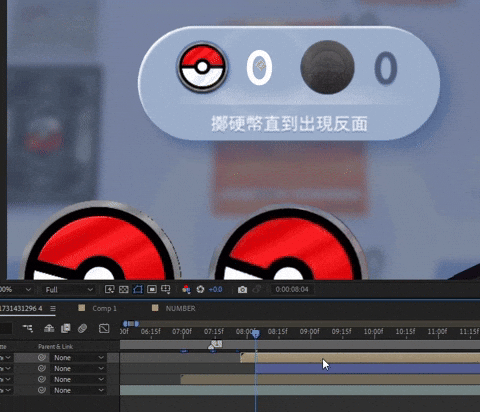Open first layer's Parent None dropdown
Image resolution: width=480 pixels, height=412 pixels.
coord(78,358)
